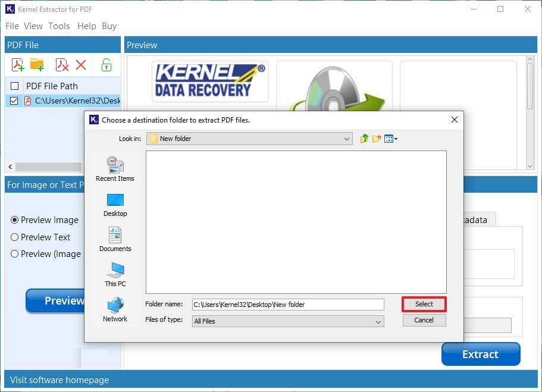Open the View menu
Image resolution: width=542 pixels, height=392 pixels.
pyautogui.click(x=33, y=26)
